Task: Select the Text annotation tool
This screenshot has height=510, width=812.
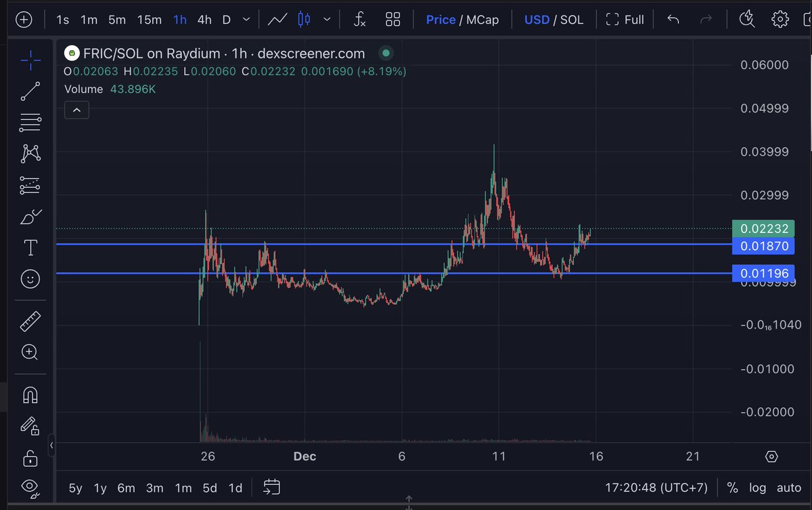Action: [30, 248]
